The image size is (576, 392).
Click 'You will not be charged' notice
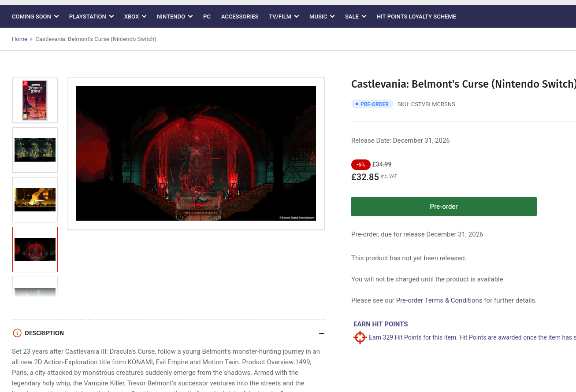pyautogui.click(x=428, y=279)
